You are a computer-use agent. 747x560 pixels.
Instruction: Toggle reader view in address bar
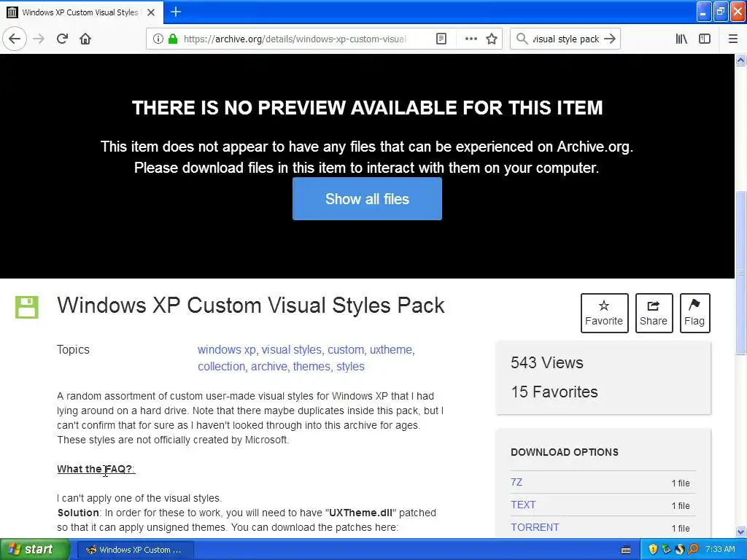(x=441, y=39)
